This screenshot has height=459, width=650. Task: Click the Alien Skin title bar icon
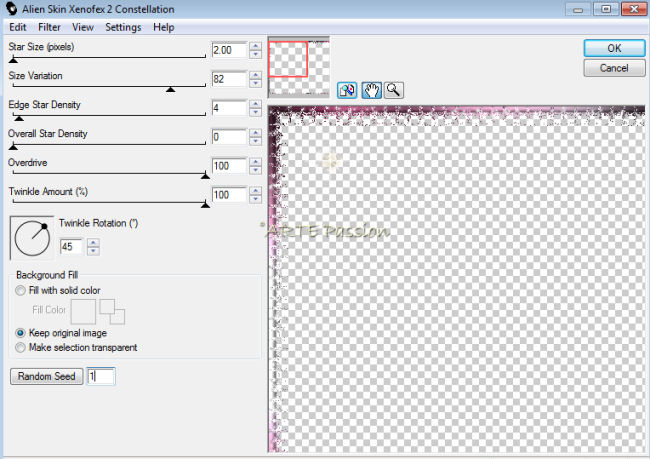tap(12, 9)
